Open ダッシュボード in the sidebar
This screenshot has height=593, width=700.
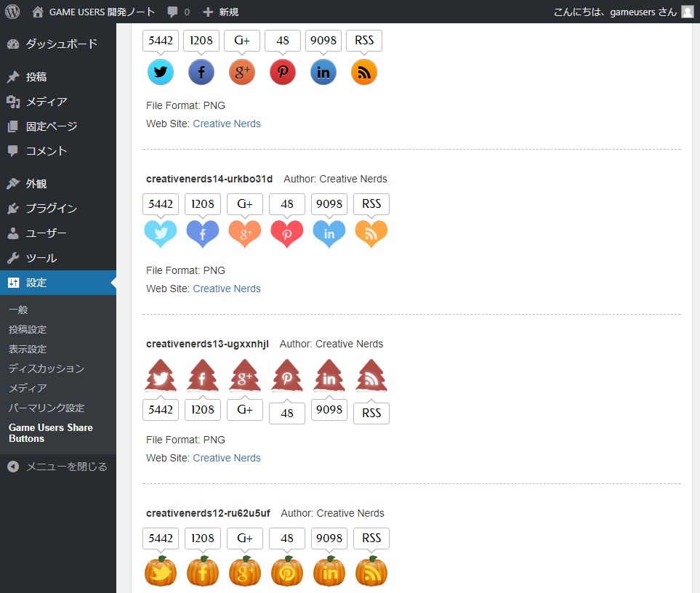tap(58, 44)
